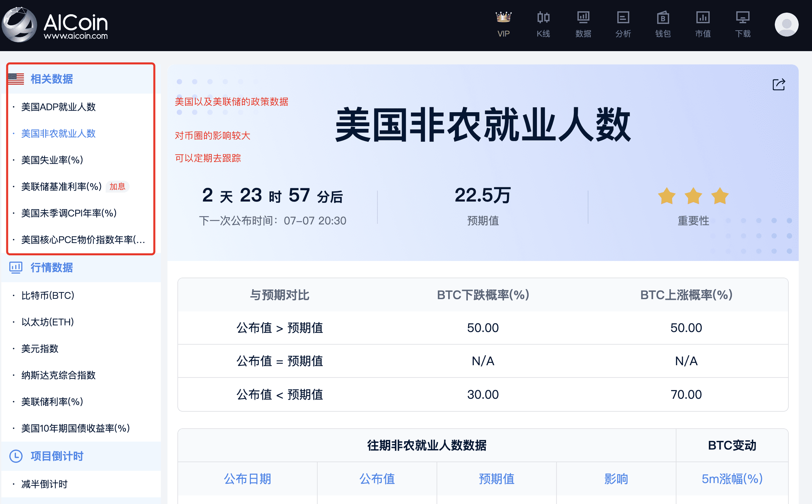Click the 项目倒计时 clock icon

16,456
